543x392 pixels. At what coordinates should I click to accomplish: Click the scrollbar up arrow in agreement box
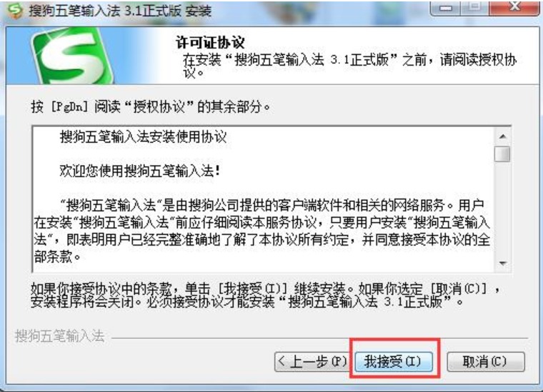coord(502,136)
